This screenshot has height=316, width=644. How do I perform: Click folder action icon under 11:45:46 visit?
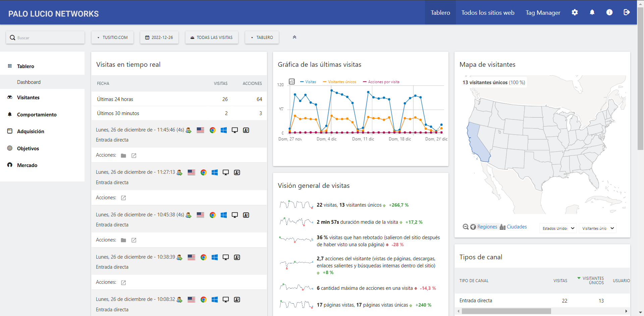123,156
